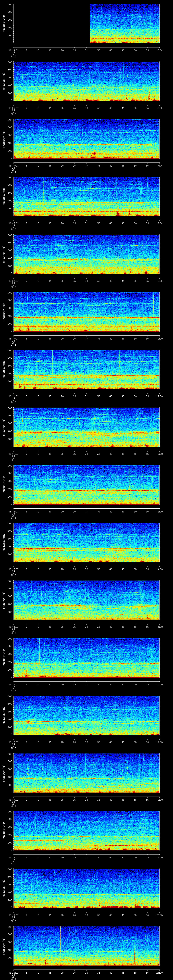Click the 16:00 end-of-axis label

[x=159, y=684]
